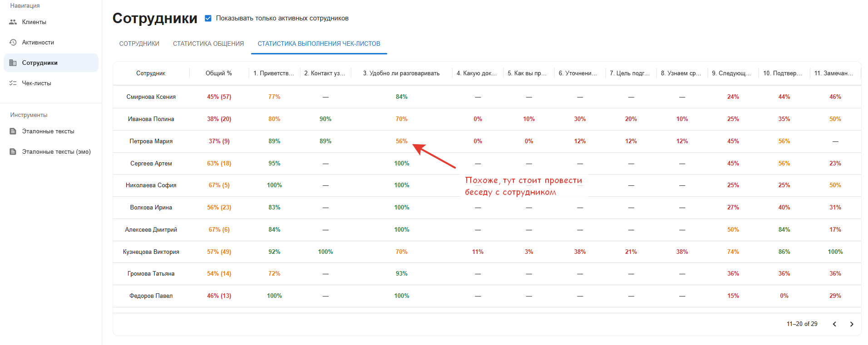Click Петрова Мария's 56% value
The height and width of the screenshot is (345, 868).
[x=401, y=141]
